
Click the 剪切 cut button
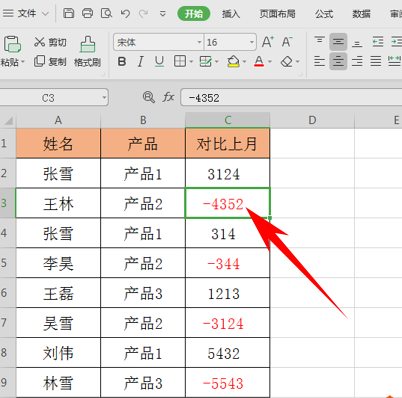click(50, 42)
